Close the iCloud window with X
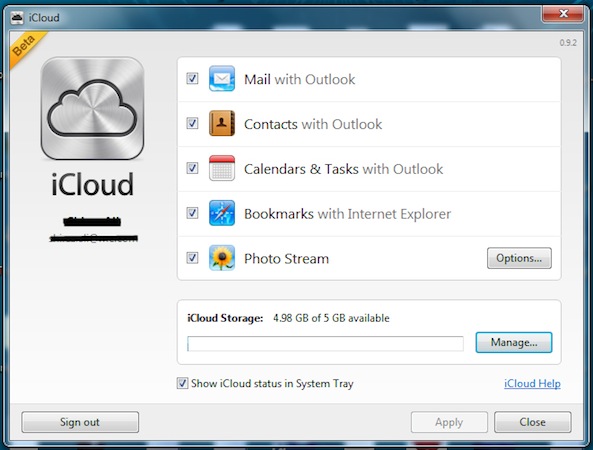This screenshot has width=593, height=450. click(x=563, y=14)
